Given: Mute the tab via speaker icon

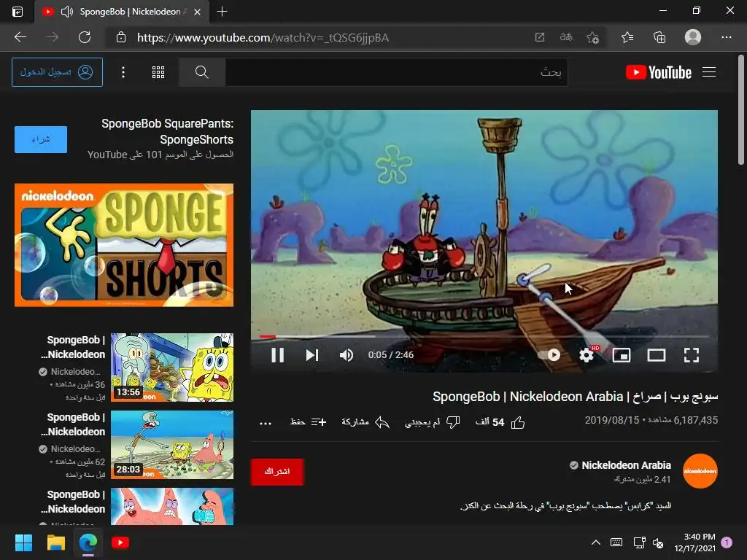Looking at the screenshot, I should pos(67,12).
